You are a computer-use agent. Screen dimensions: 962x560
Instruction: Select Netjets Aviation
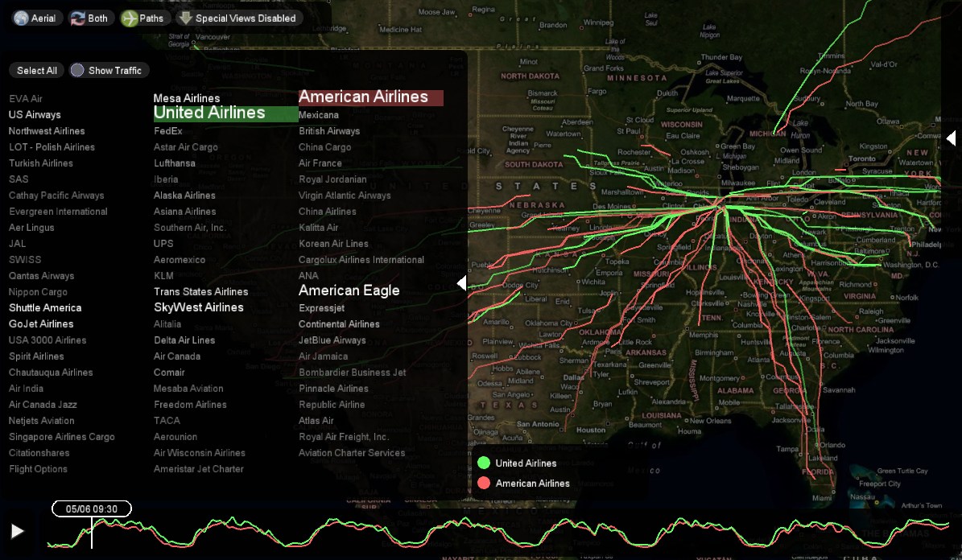(42, 421)
